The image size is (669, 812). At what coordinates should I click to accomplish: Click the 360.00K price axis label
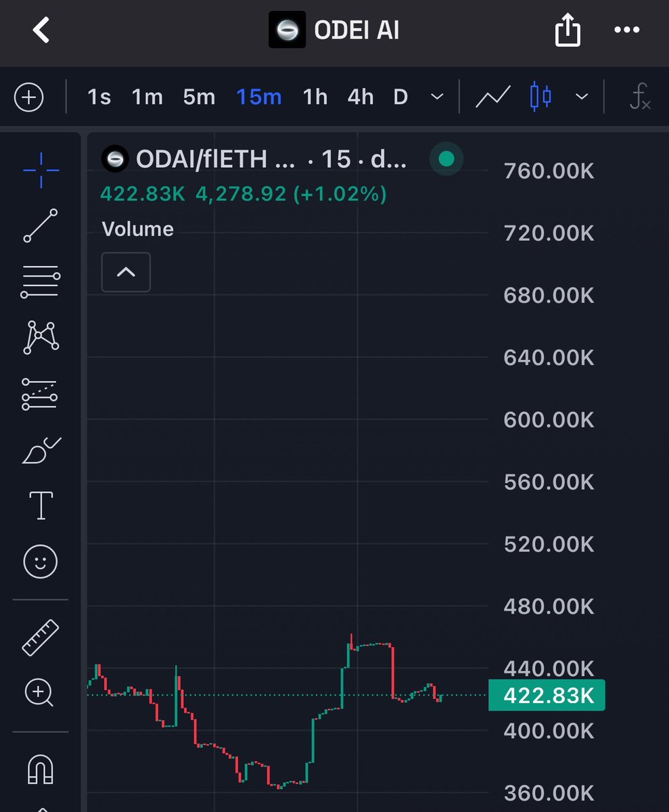point(549,792)
